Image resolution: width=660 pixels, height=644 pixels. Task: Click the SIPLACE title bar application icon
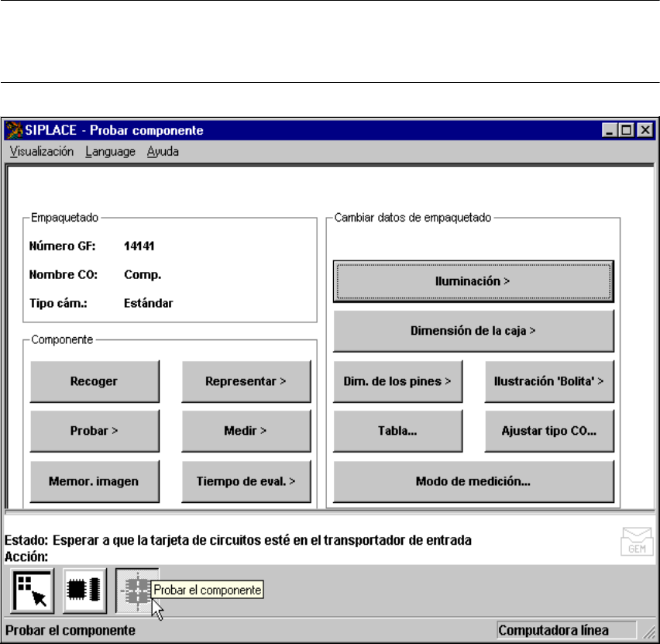coord(16,130)
